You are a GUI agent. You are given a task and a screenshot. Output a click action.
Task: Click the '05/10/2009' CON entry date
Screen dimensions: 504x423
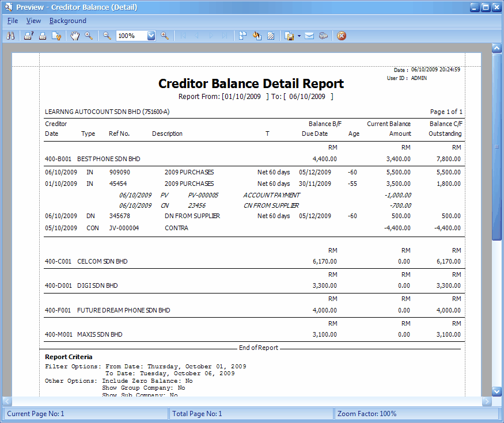pyautogui.click(x=61, y=228)
